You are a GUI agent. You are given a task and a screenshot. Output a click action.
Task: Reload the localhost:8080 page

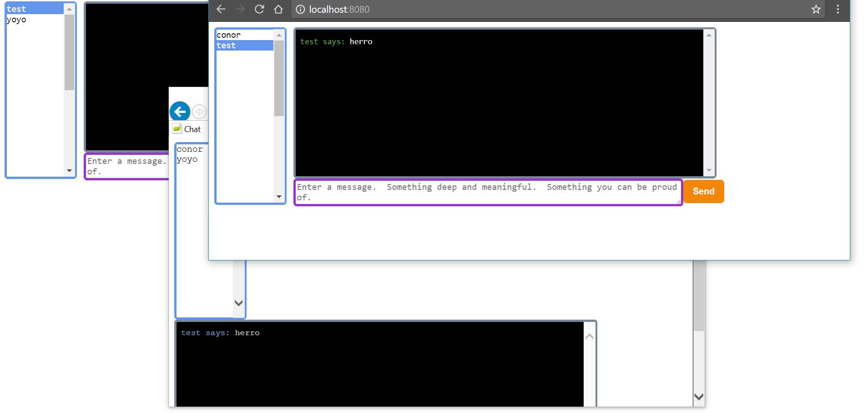(259, 9)
